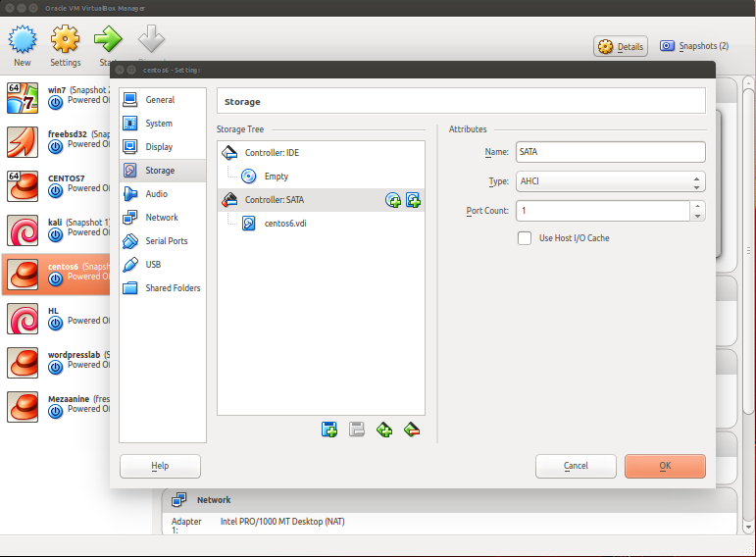Switch to the Network settings category
Image resolution: width=756 pixels, height=557 pixels.
tap(162, 218)
